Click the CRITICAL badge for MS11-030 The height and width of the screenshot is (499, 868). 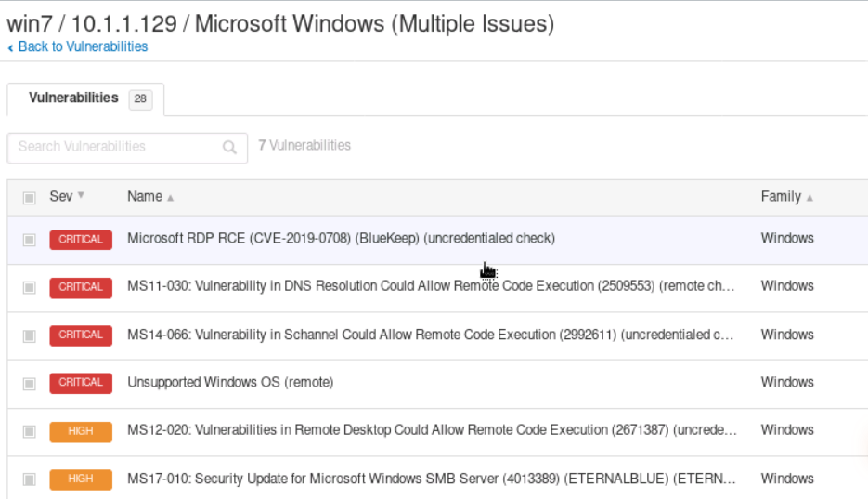click(81, 287)
